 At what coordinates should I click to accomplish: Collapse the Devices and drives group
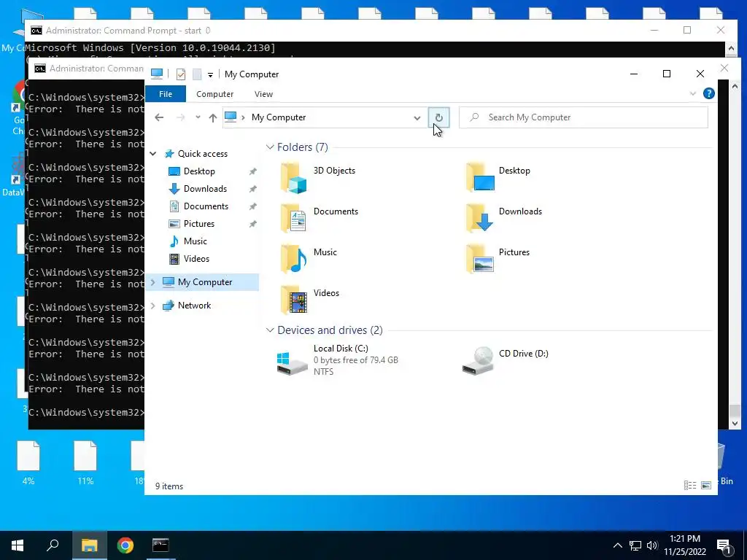[270, 330]
